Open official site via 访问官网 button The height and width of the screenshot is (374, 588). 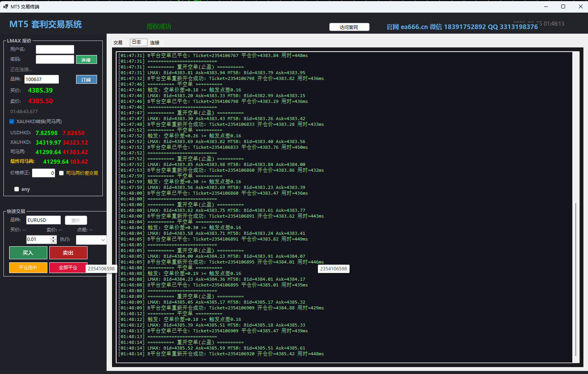pos(349,27)
